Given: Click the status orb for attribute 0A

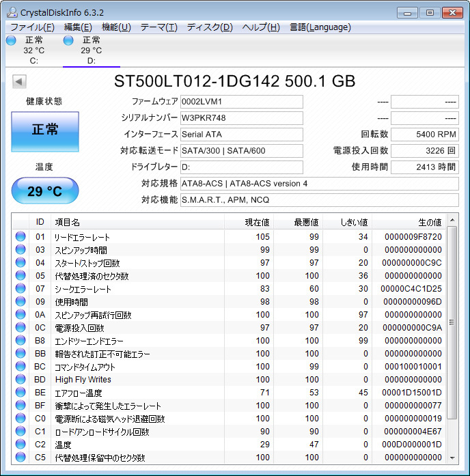Looking at the screenshot, I should click(x=20, y=315).
